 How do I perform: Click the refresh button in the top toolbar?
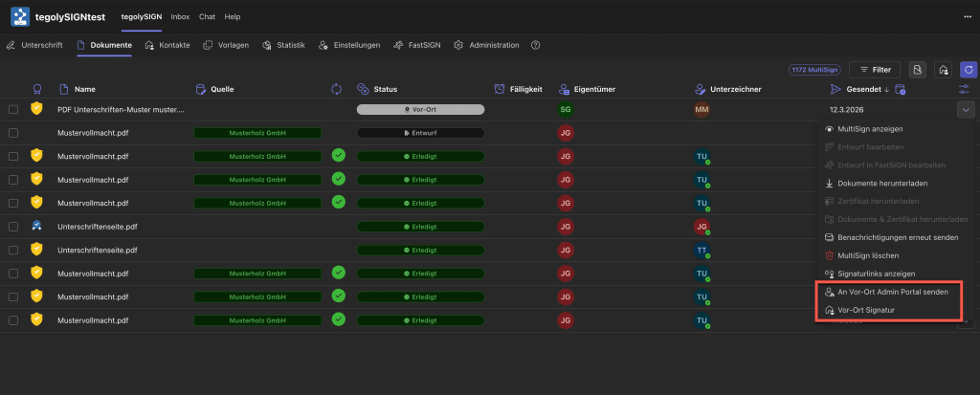tap(969, 70)
